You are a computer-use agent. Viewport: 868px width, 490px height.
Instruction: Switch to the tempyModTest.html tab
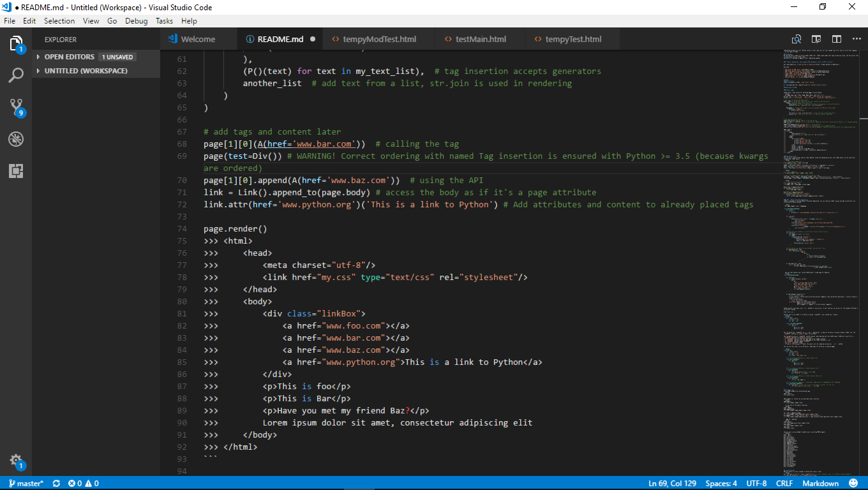pyautogui.click(x=380, y=39)
